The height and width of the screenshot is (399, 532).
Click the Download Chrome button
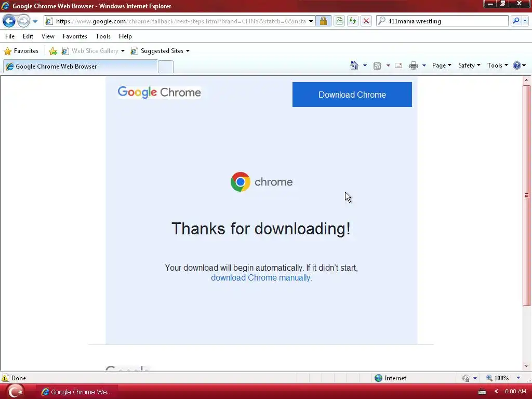[352, 95]
